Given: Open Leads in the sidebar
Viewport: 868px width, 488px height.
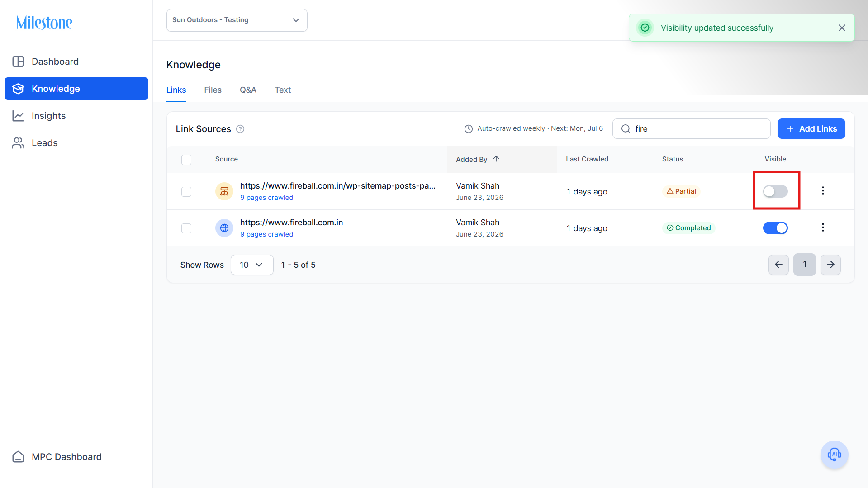Looking at the screenshot, I should pos(76,143).
